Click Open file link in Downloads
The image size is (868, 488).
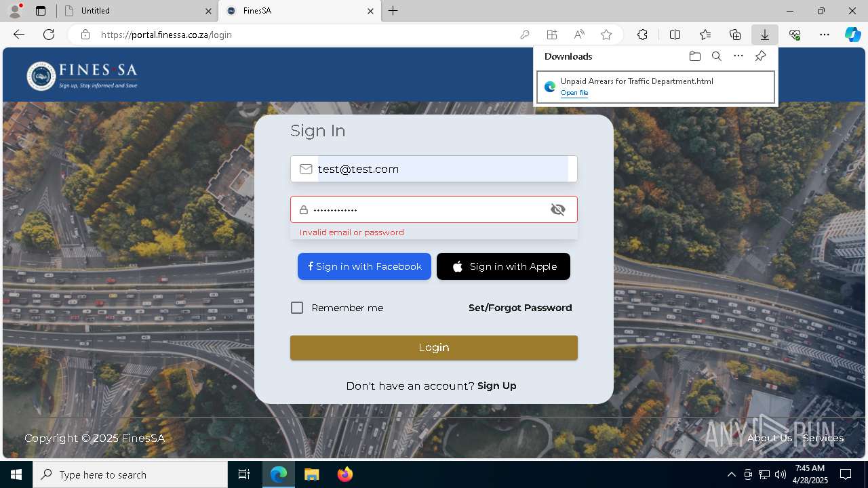point(574,93)
